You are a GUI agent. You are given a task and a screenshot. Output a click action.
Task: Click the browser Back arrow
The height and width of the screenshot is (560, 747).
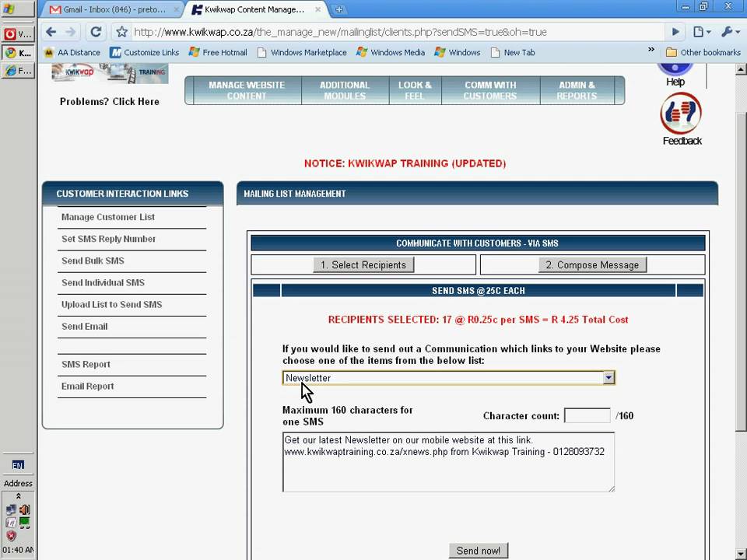[51, 32]
